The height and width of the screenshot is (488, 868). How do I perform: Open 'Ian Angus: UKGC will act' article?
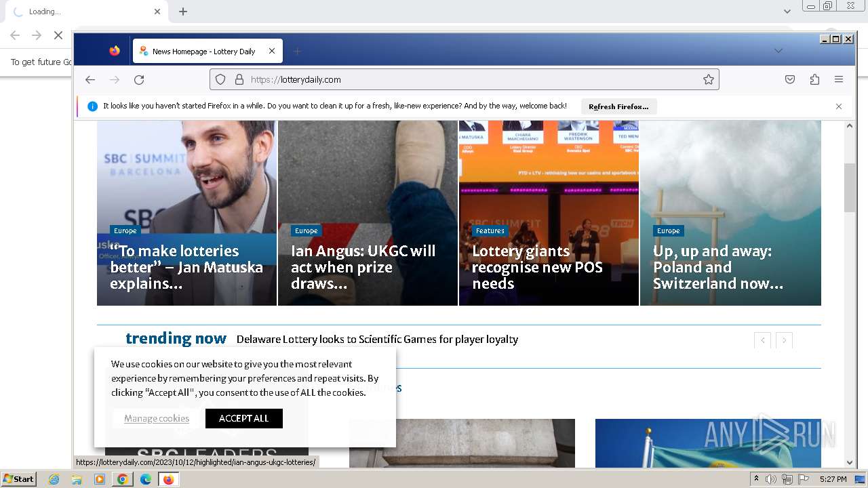click(363, 267)
